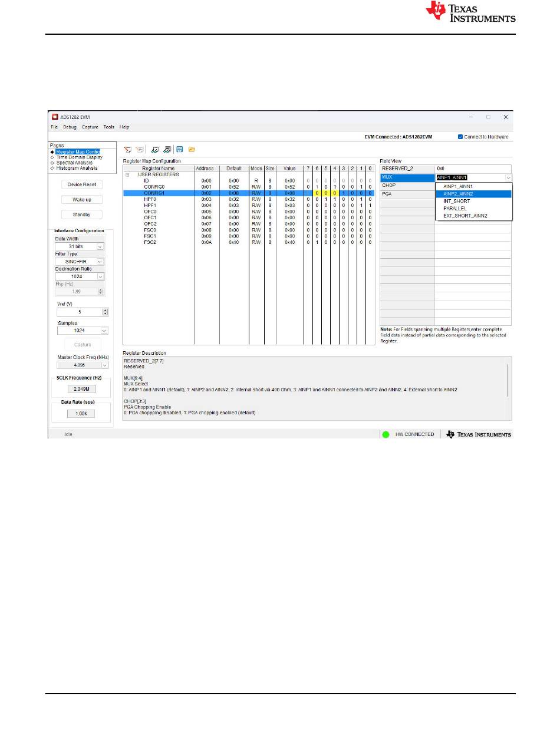Image resolution: width=560 pixels, height=729 pixels.
Task: Open the Help menu
Action: pos(124,127)
